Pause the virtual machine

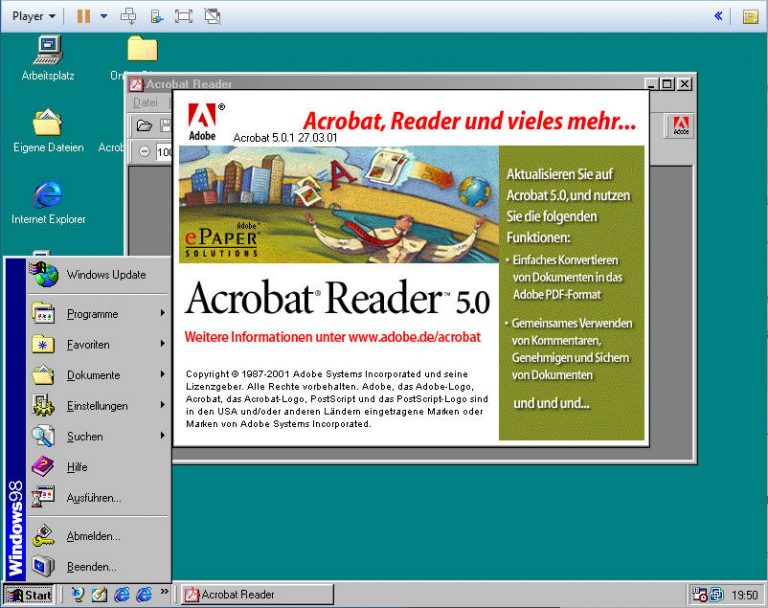coord(84,16)
